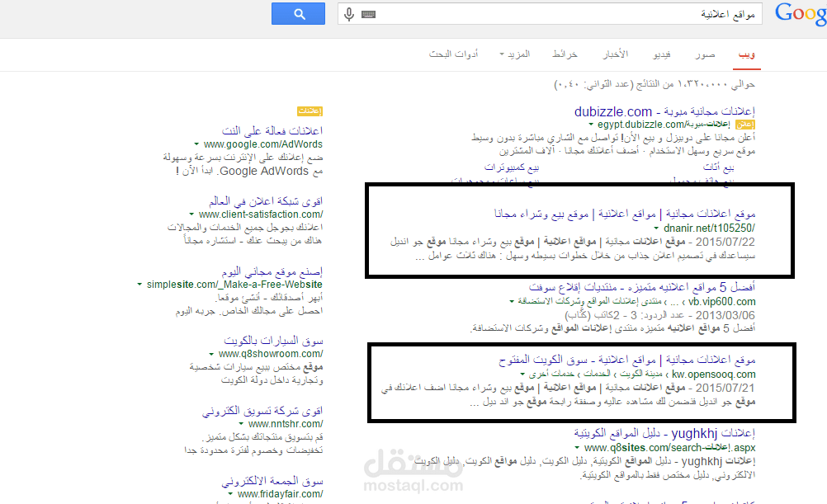Click the yellow إعلانات label in sidebar
Viewport: 827px width, 504px height.
coord(310,111)
